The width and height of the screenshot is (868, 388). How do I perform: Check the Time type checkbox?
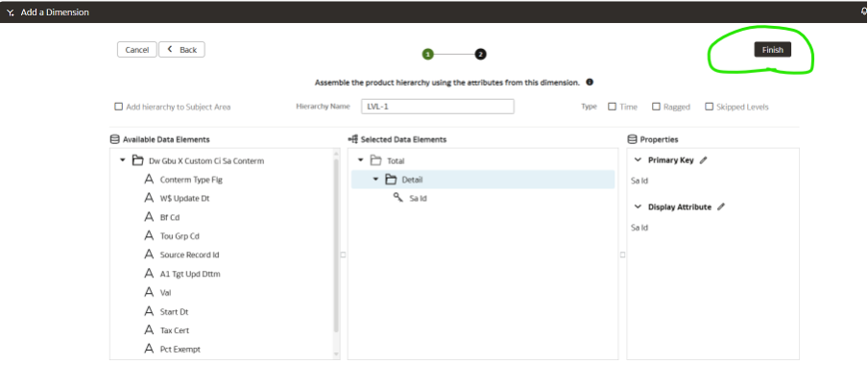pos(612,107)
